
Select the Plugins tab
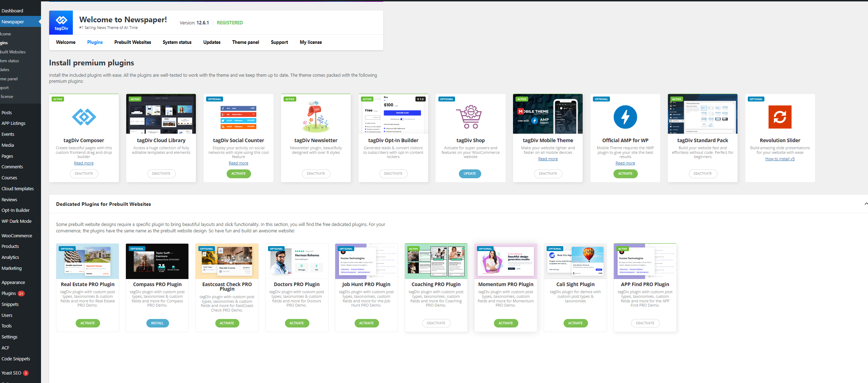(95, 42)
